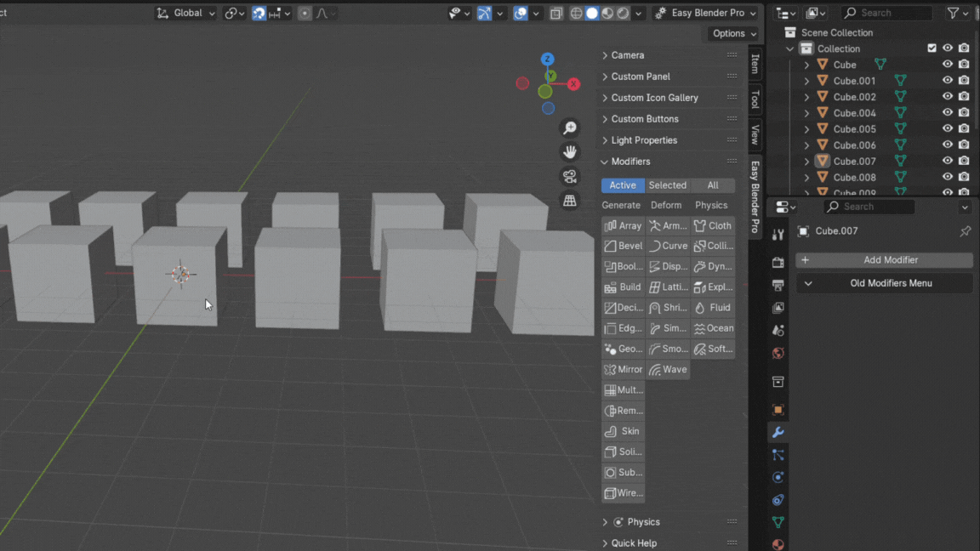Disable Cube.002 in renders via camera icon
The image size is (980, 551).
tap(964, 97)
